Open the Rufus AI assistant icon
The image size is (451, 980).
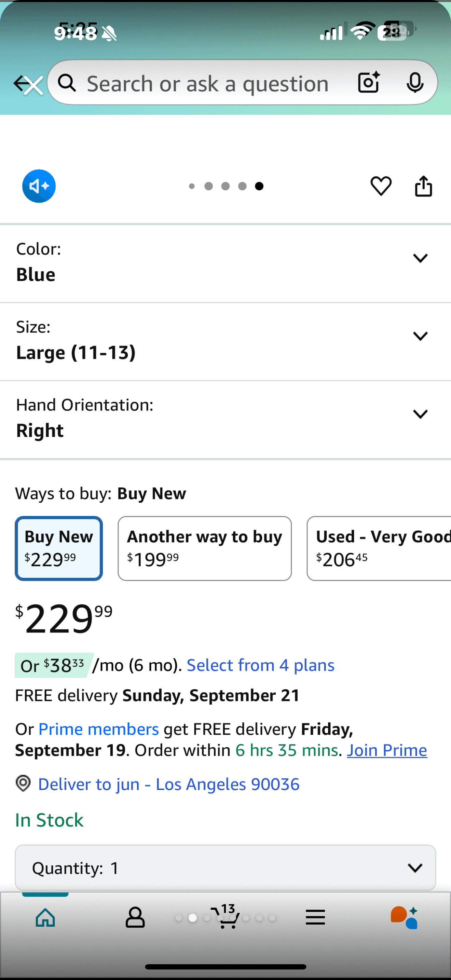404,917
